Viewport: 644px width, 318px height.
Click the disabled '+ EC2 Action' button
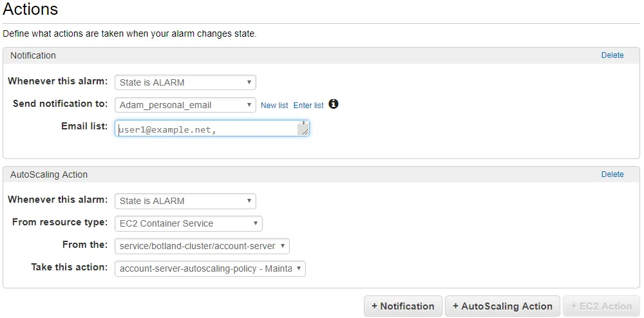click(601, 306)
